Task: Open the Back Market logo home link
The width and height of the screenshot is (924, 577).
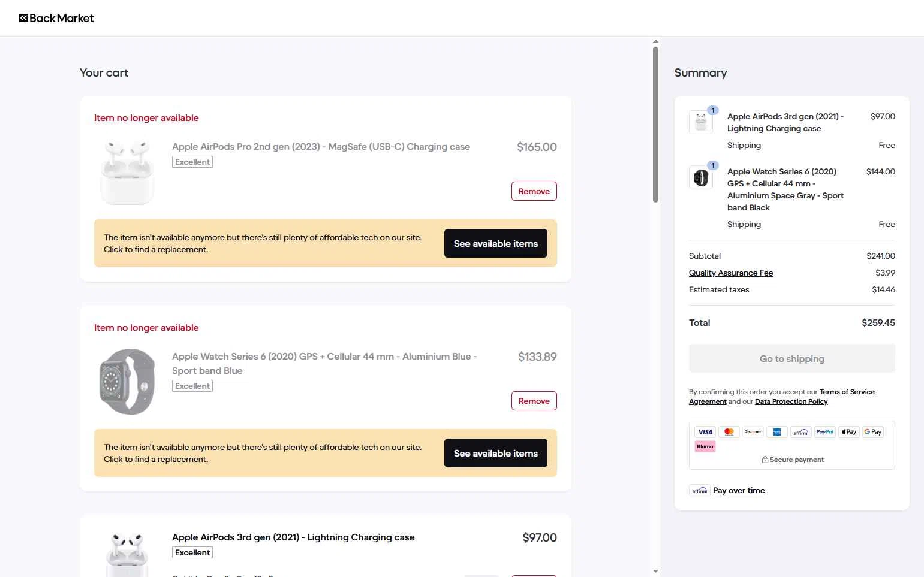Action: (x=56, y=18)
